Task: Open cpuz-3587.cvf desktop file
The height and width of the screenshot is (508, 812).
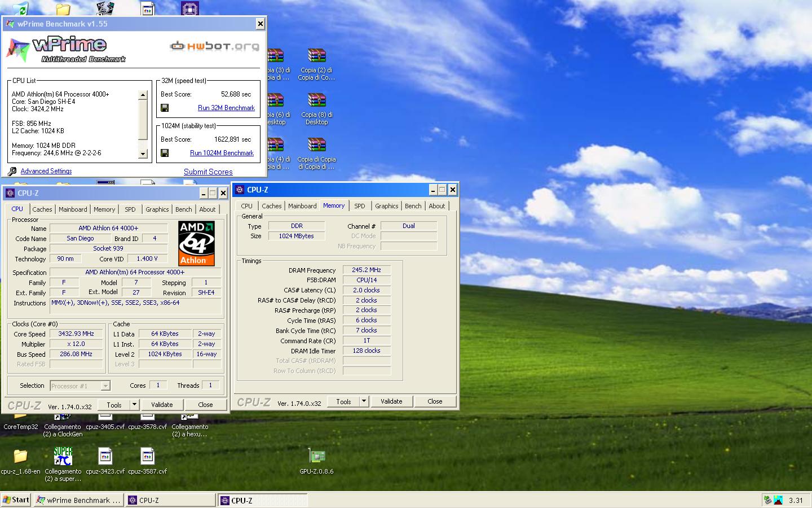Action: point(148,456)
